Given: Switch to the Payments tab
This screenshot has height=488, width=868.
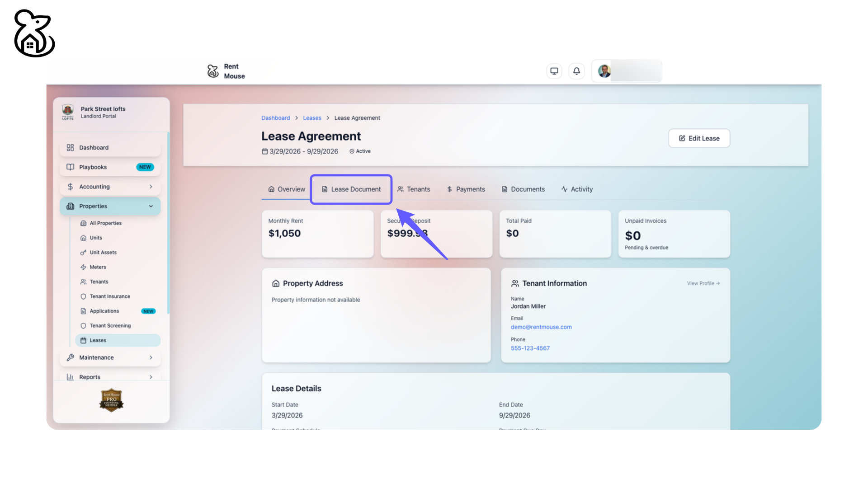Looking at the screenshot, I should click(x=466, y=189).
